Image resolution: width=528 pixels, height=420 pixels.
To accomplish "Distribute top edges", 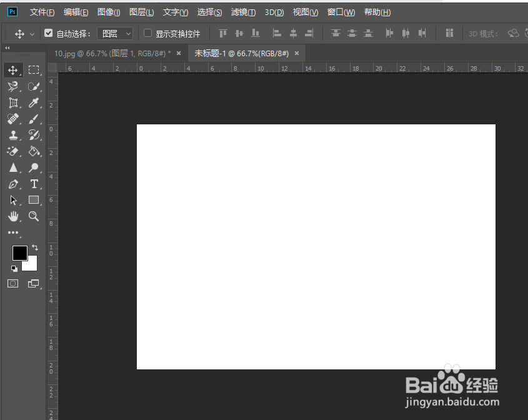I will tap(336, 33).
